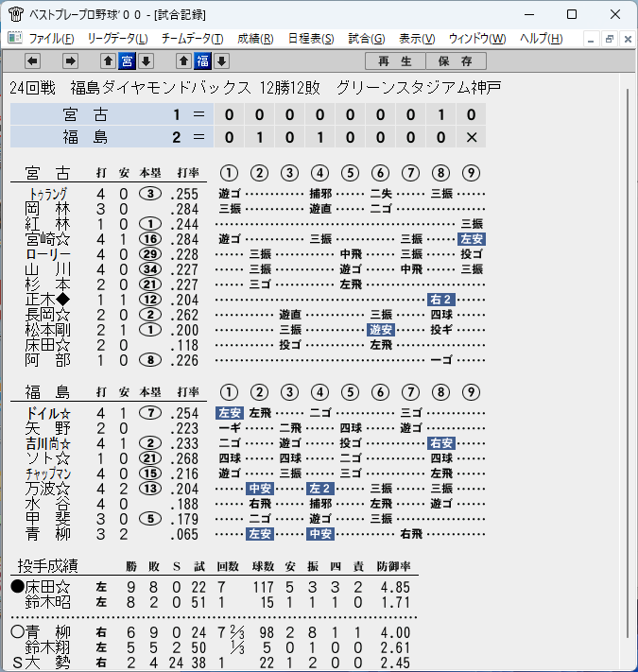Click the up arrow beside 福 icon
The width and height of the screenshot is (638, 672).
click(183, 61)
